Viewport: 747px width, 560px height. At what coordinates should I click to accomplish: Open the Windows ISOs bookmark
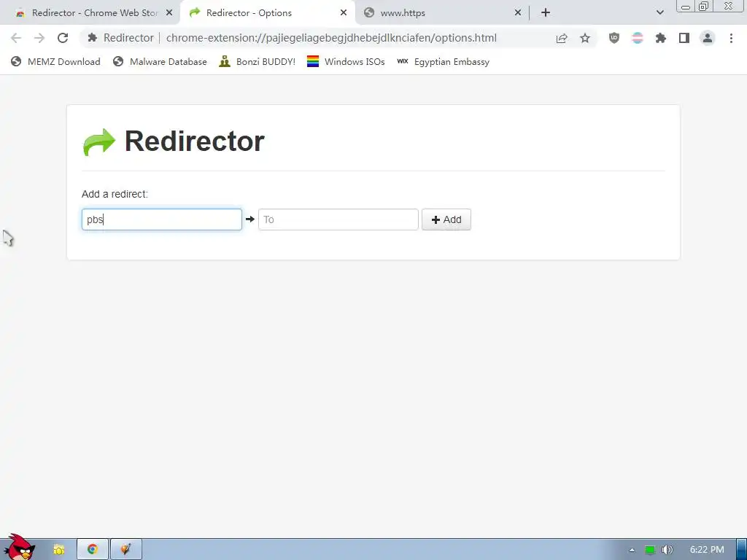pos(346,61)
